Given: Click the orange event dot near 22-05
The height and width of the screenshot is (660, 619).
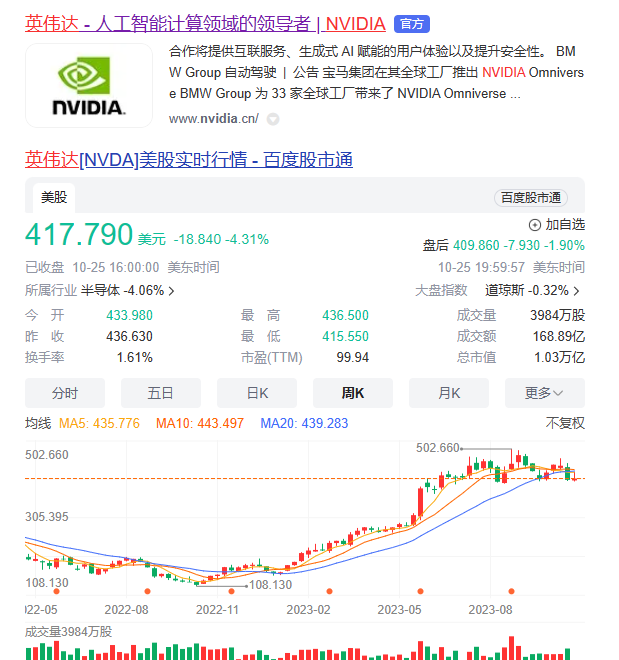Looking at the screenshot, I should [56, 591].
